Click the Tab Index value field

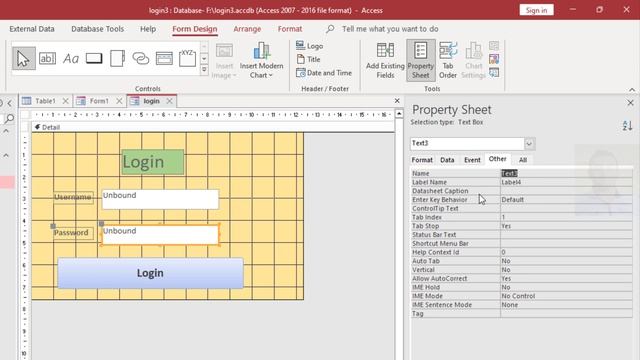pos(566,217)
